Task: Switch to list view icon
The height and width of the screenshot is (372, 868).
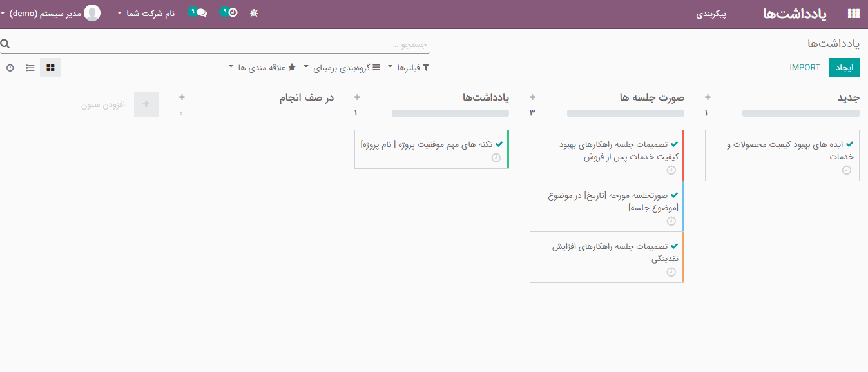Action: [30, 68]
